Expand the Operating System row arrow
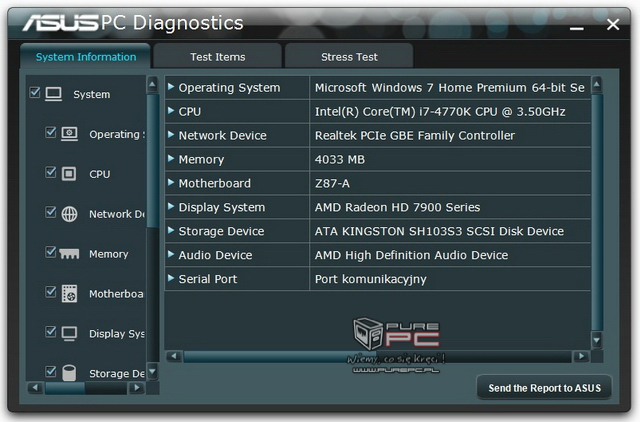The width and height of the screenshot is (640, 422). coord(171,87)
